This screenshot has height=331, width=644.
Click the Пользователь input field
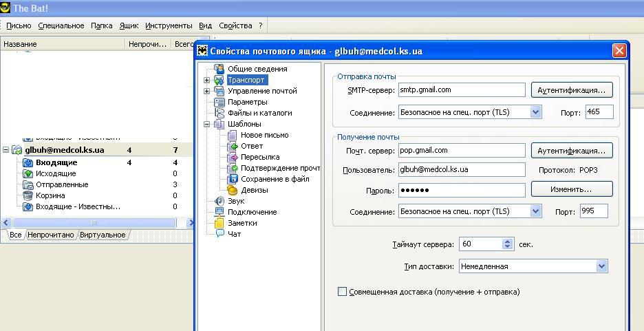(x=462, y=169)
